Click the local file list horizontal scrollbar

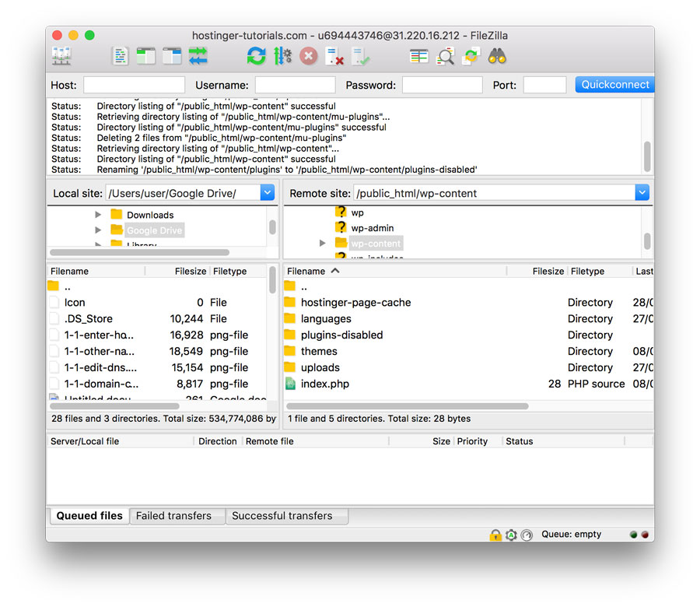(114, 406)
